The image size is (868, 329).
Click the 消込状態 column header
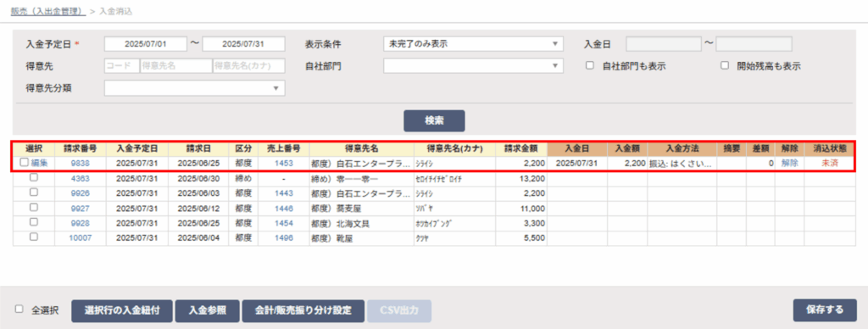coord(830,149)
